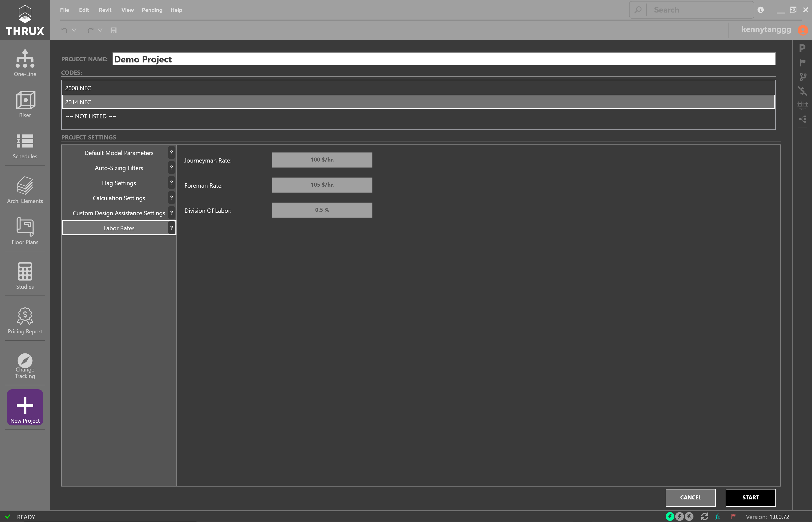Click the gray lightning bolt status icon

[x=679, y=516]
